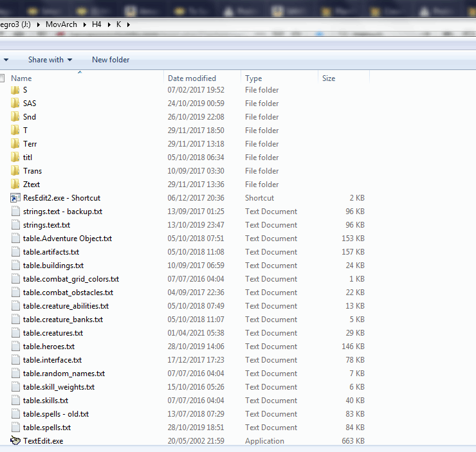
Task: Toggle the select-all checkbox beside Name
Action: pos(2,78)
